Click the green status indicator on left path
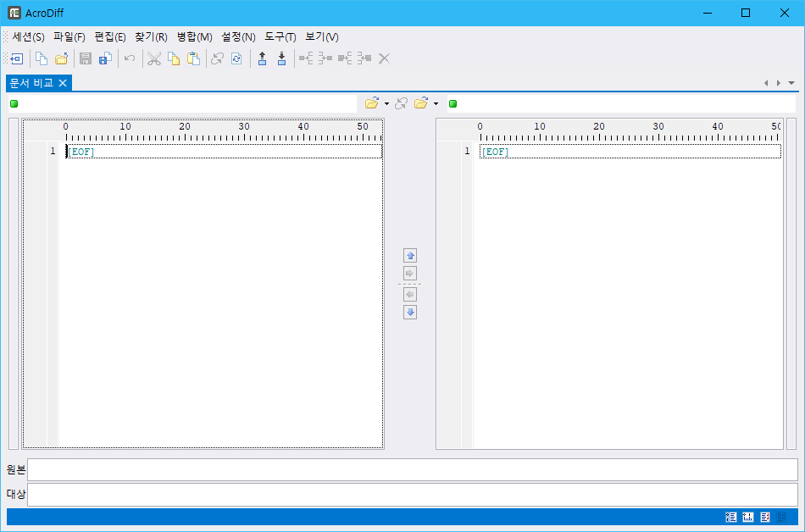Viewport: 805px width, 532px height. pos(14,103)
